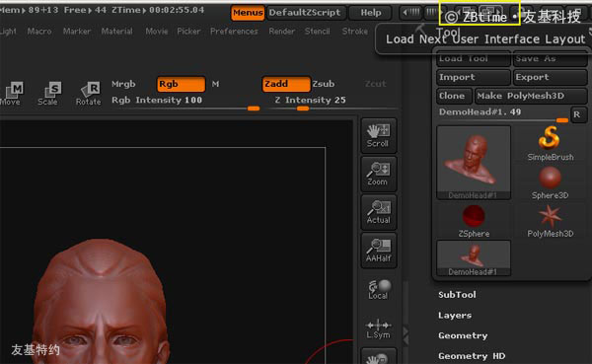Select the Sphere3D tool

pyautogui.click(x=551, y=183)
